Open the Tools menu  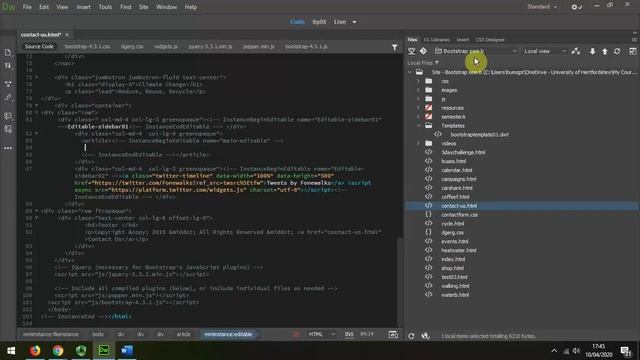click(x=105, y=7)
